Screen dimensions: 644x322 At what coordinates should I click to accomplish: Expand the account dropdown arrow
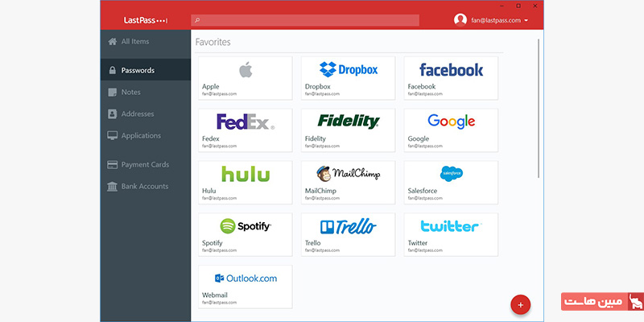pyautogui.click(x=526, y=21)
